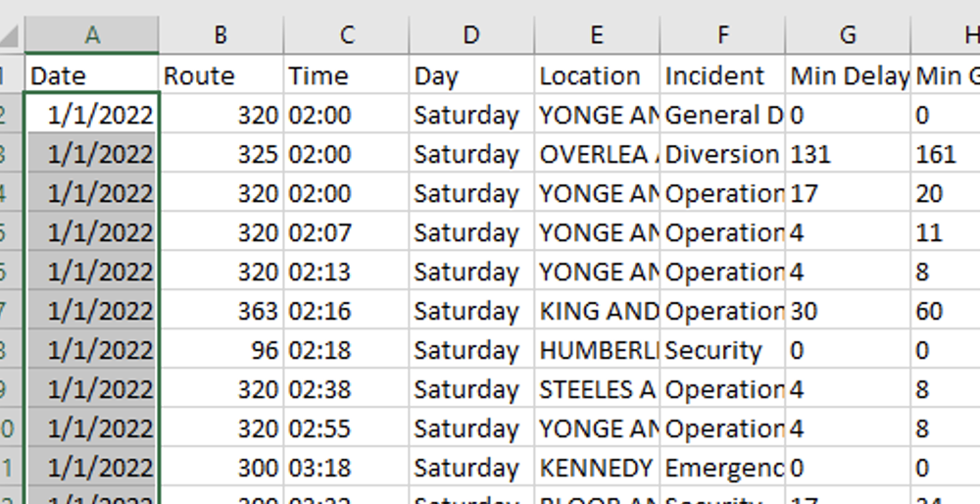Click column C header
The image size is (980, 504).
(x=346, y=35)
